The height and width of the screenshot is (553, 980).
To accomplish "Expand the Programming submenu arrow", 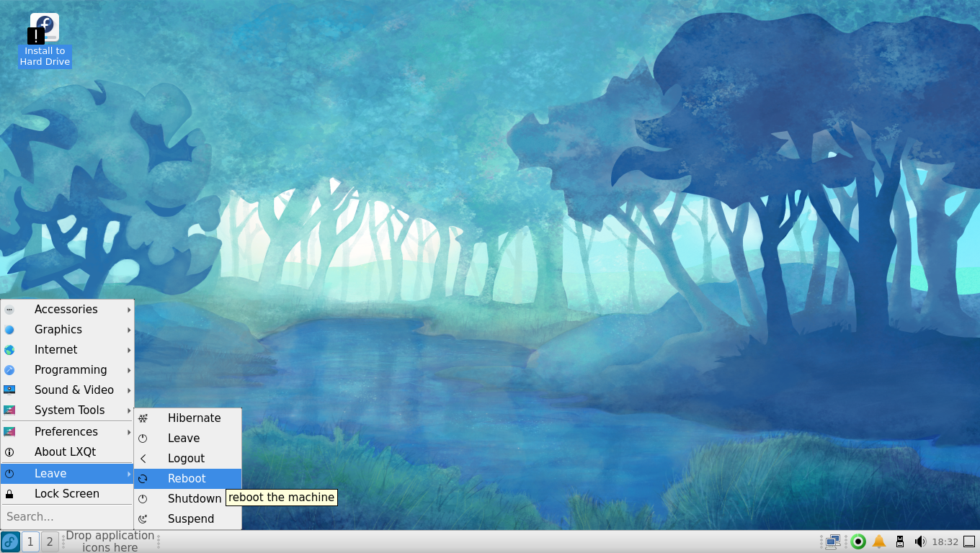I will (129, 370).
